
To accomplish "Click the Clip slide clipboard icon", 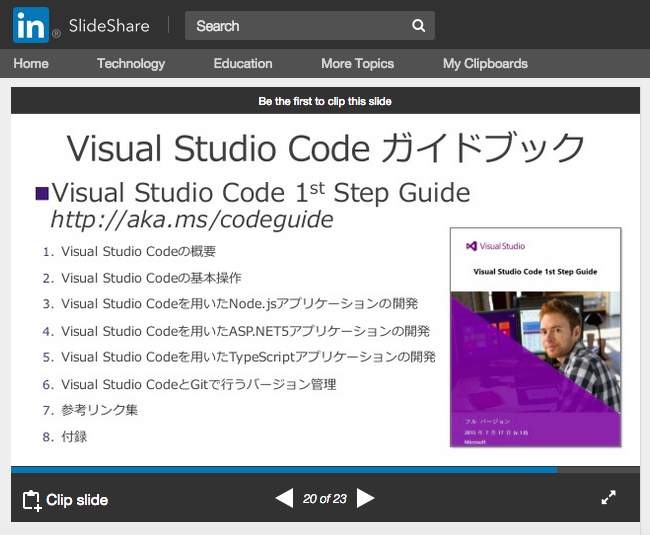I will (32, 501).
